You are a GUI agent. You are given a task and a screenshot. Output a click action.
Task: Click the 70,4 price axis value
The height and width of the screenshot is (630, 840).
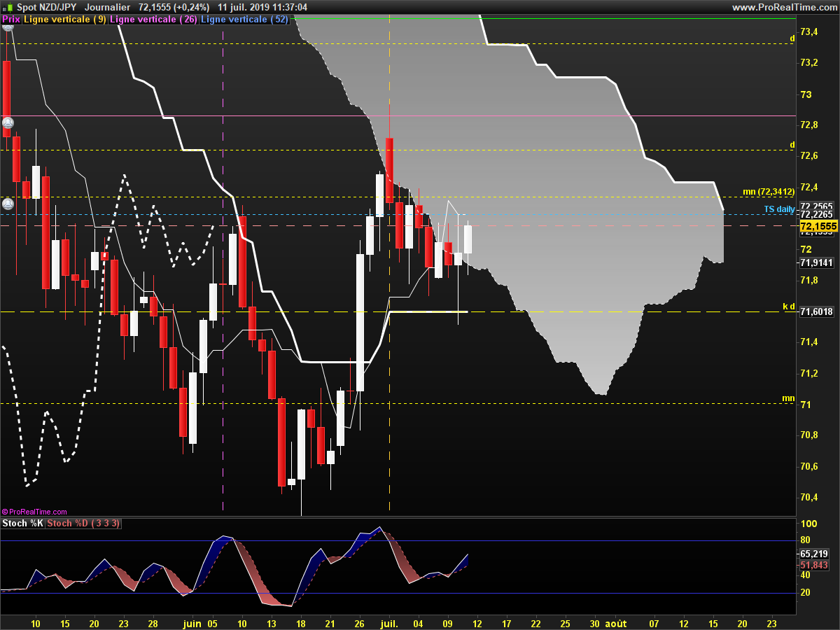click(809, 497)
